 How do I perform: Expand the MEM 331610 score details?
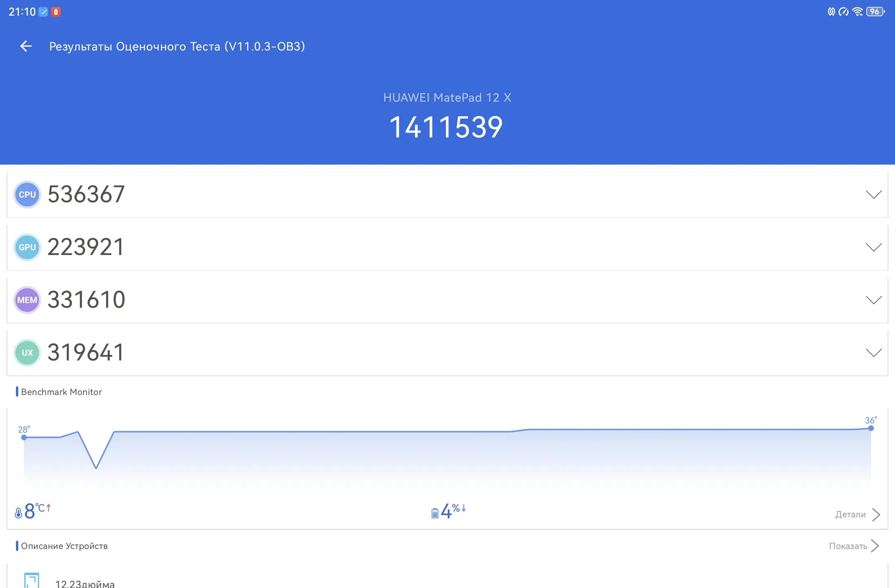pyautogui.click(x=873, y=300)
